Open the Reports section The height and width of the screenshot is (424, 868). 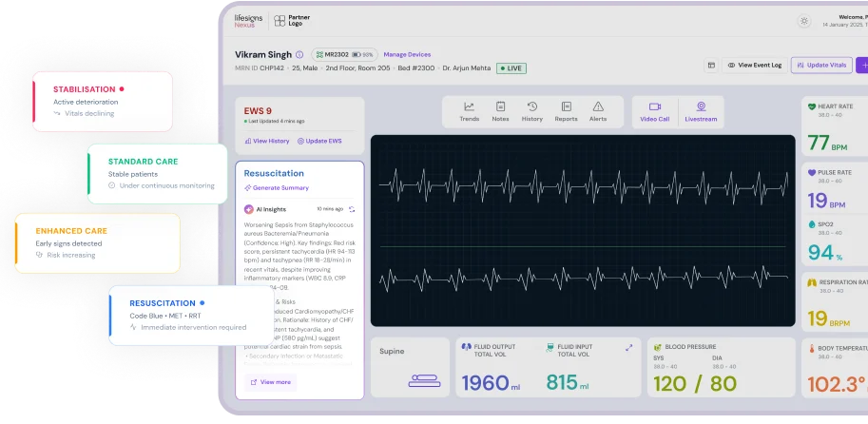566,111
